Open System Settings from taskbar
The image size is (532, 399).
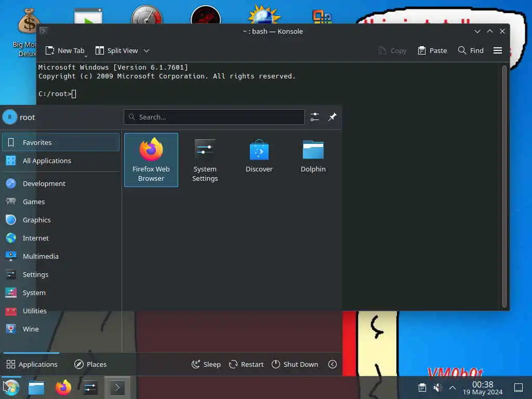[90, 388]
